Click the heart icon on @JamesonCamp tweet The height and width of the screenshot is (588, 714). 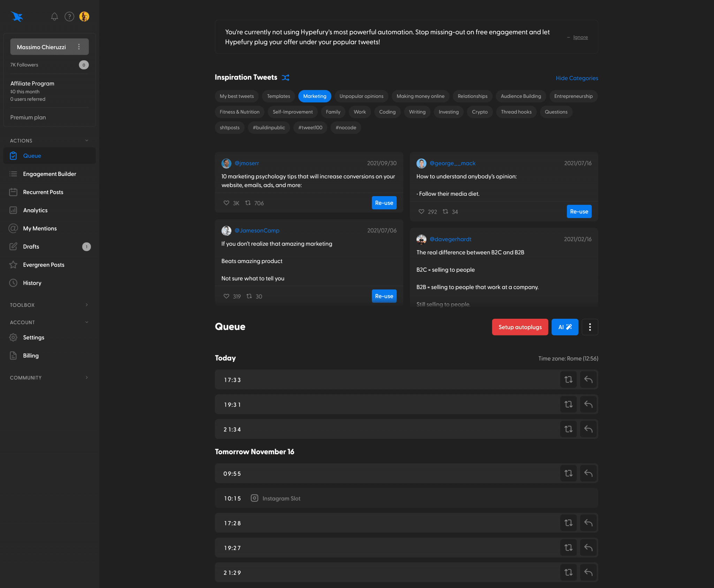(226, 296)
